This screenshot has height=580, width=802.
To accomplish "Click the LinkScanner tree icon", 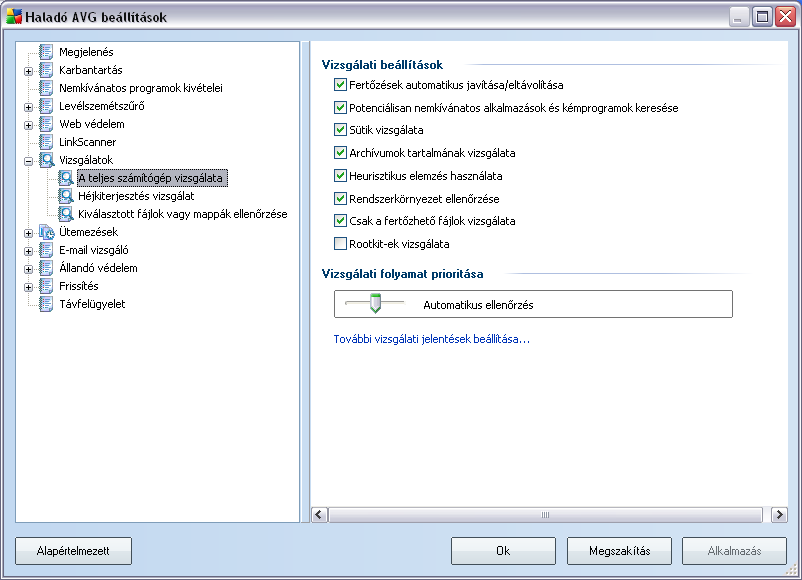I will 46,142.
